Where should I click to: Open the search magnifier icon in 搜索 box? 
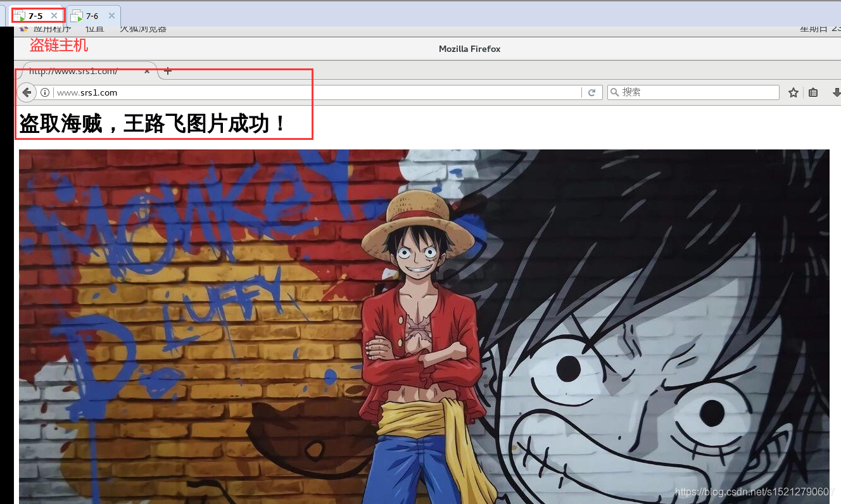(x=614, y=92)
